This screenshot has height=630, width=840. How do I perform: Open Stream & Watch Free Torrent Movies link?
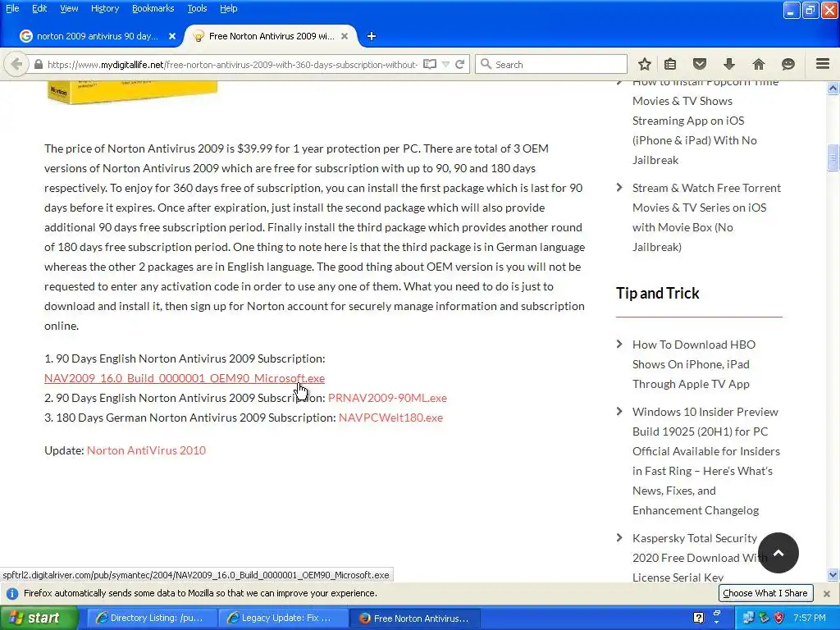point(706,217)
